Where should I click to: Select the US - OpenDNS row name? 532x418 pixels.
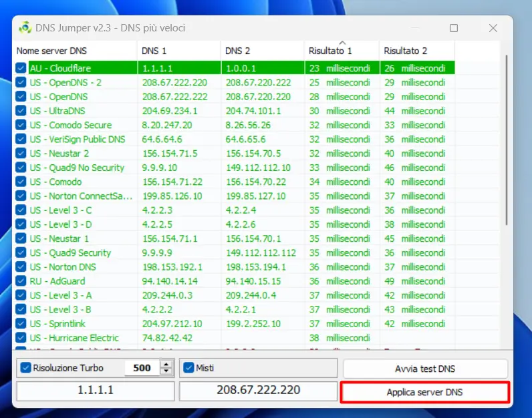coord(58,97)
